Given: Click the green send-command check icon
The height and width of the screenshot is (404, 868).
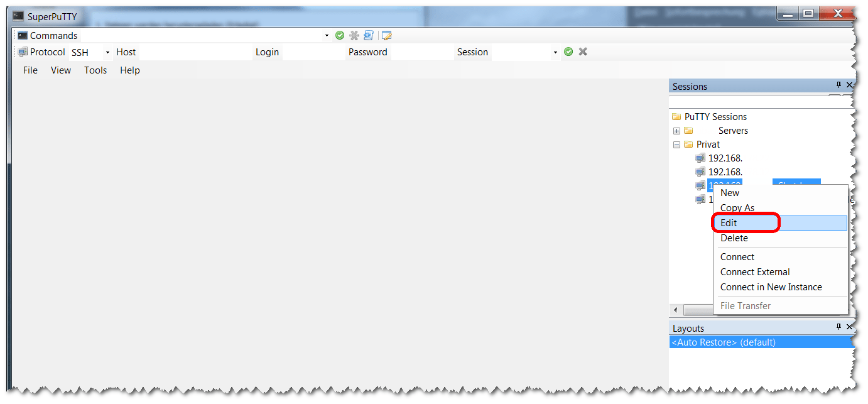Looking at the screenshot, I should (340, 36).
